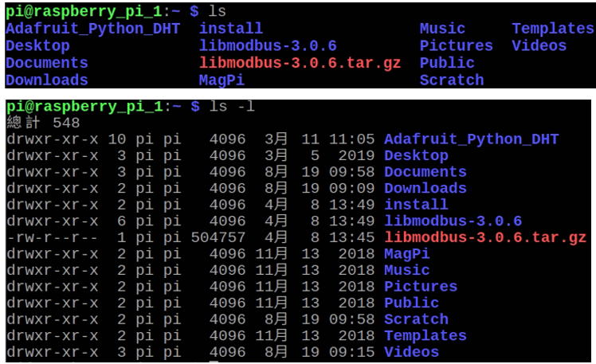
Task: Select Videos in the plain ls output
Action: [x=539, y=46]
